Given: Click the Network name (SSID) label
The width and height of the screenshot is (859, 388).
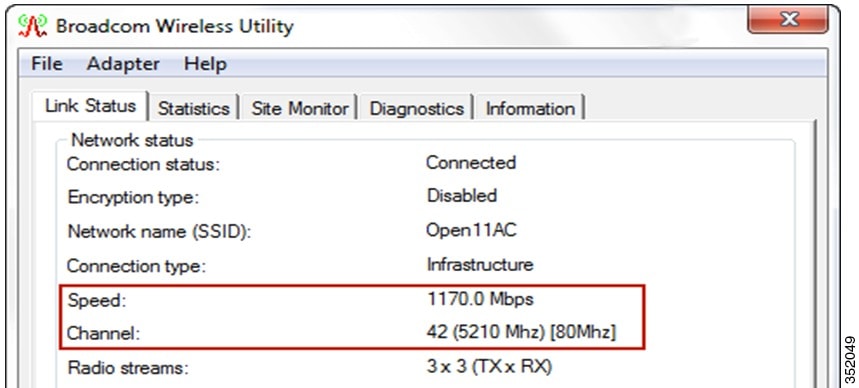Looking at the screenshot, I should click(x=159, y=231).
